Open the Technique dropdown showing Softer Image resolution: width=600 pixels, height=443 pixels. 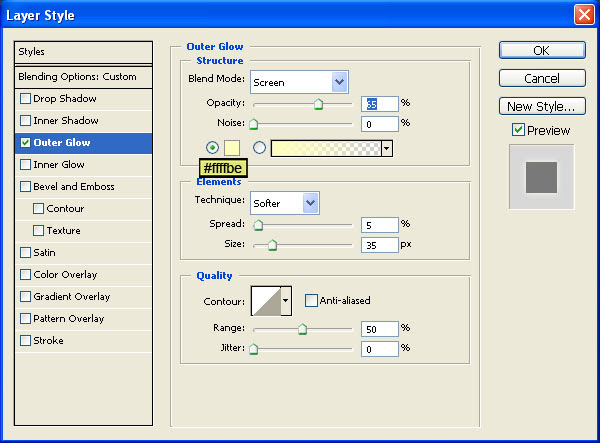point(285,203)
